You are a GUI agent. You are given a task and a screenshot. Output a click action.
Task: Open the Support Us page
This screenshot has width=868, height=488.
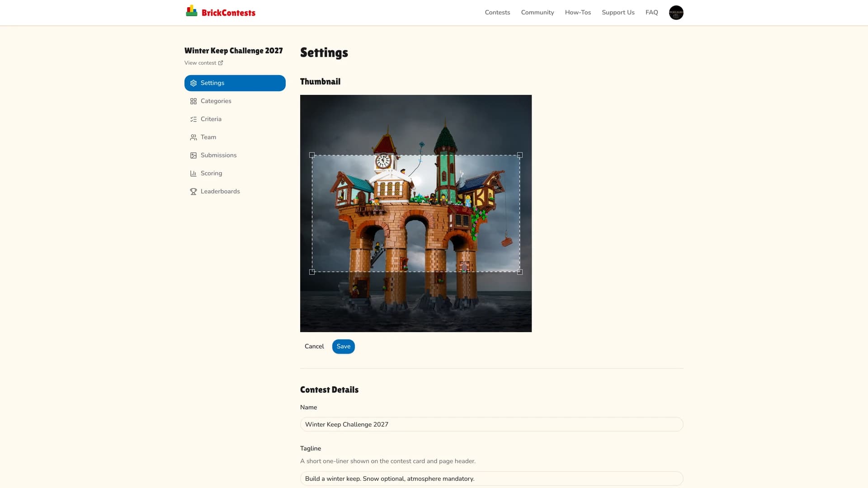(x=618, y=13)
